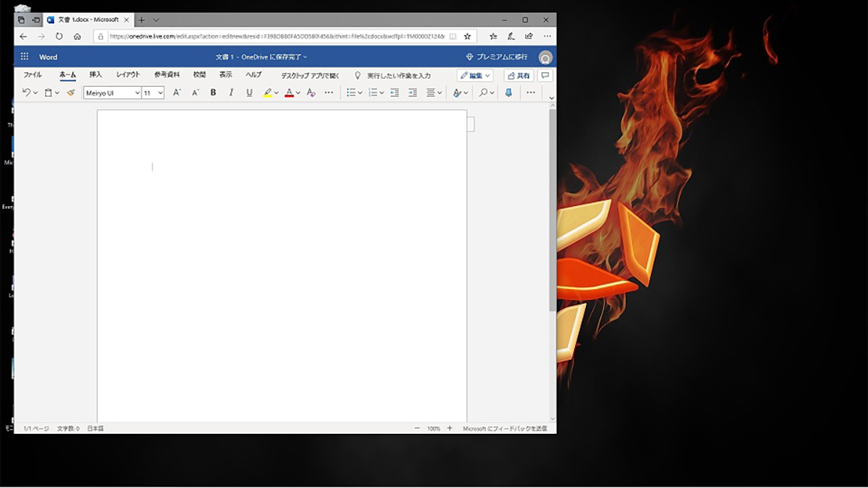Open the 編集 mode dropdown button
The width and height of the screenshot is (868, 488).
click(475, 75)
